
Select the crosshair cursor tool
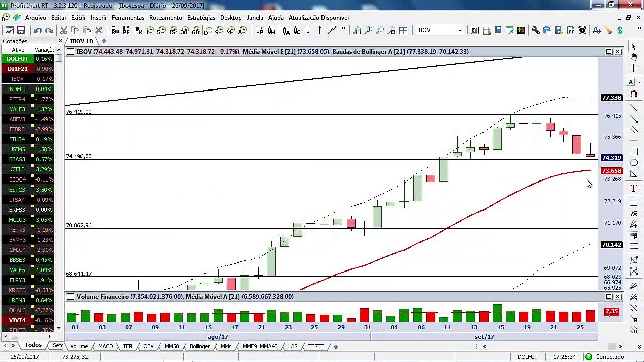[634, 68]
